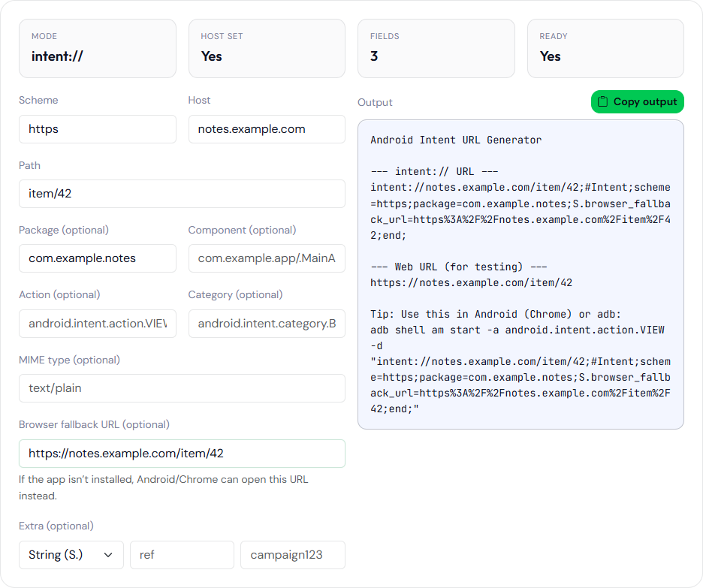The width and height of the screenshot is (703, 588).
Task: Click the MODE intent:// stat card
Action: click(98, 48)
